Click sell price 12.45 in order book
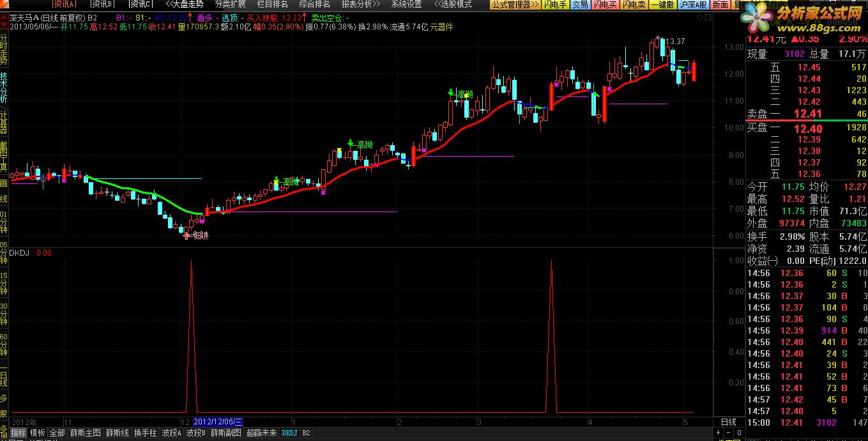 click(809, 67)
